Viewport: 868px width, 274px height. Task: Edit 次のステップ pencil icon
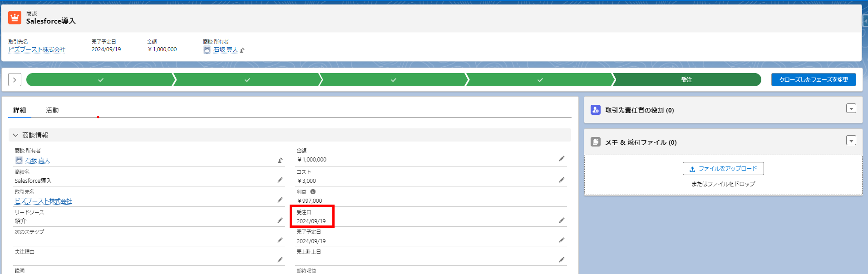coord(280,240)
